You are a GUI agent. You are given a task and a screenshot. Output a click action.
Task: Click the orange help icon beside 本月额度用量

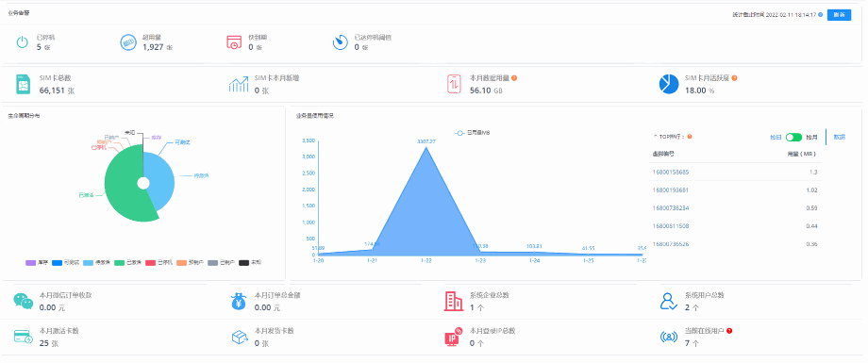tap(514, 78)
